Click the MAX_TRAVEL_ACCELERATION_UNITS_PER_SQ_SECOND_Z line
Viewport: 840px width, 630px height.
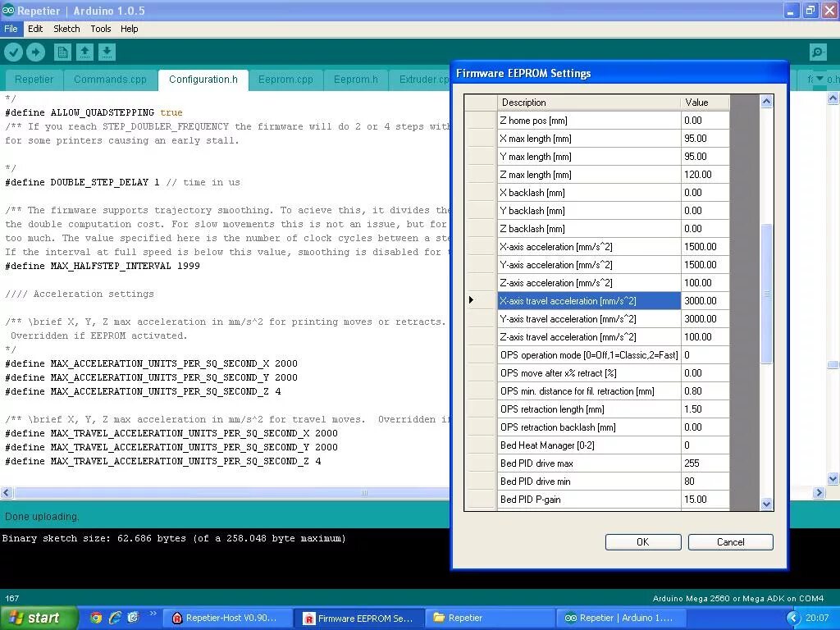(x=163, y=461)
